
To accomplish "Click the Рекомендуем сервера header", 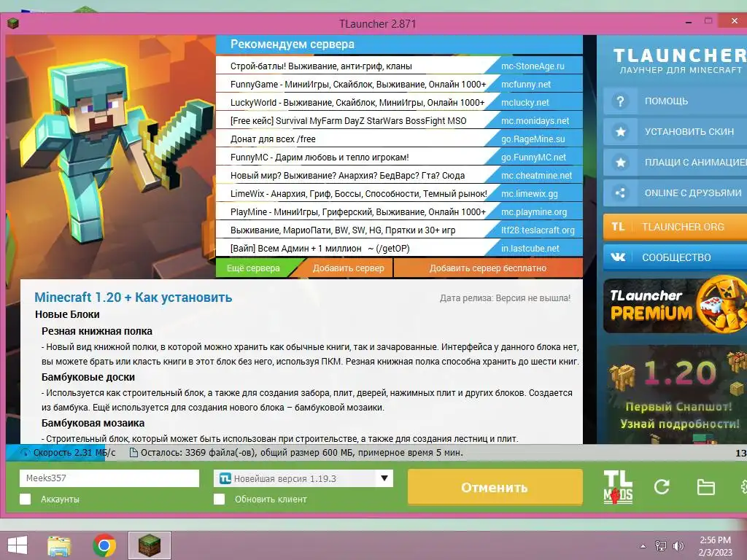I will point(292,44).
